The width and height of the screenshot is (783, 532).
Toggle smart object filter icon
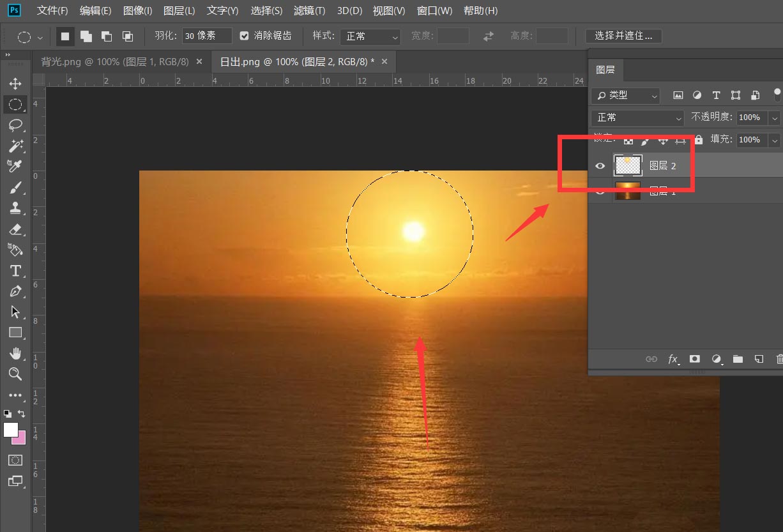coord(756,95)
